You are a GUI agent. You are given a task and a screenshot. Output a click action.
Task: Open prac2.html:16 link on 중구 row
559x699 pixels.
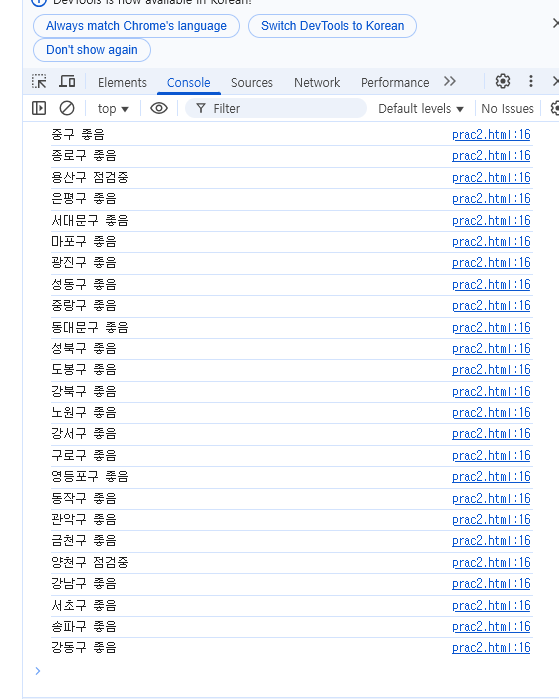491,135
